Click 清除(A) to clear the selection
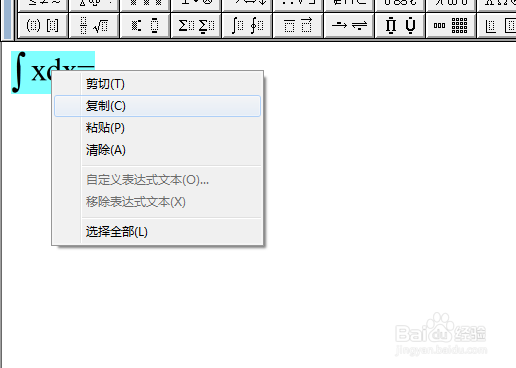This screenshot has width=516, height=368. pos(157,150)
